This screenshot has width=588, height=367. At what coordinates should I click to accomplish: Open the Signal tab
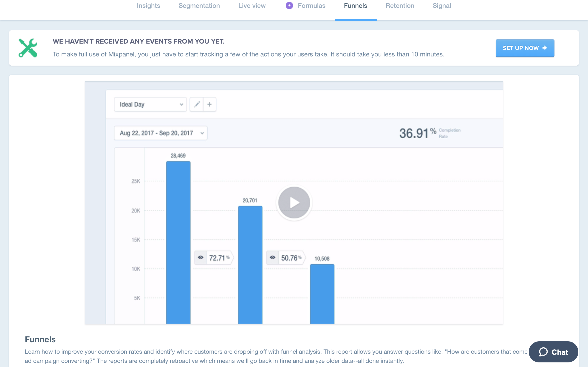tap(442, 6)
